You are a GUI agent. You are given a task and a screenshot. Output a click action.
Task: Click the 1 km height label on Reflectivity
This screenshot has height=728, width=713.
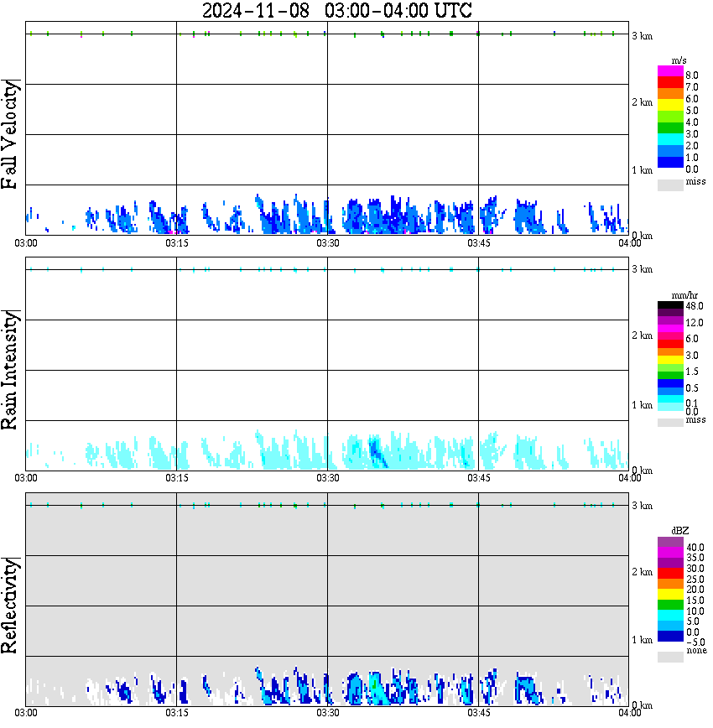(643, 640)
